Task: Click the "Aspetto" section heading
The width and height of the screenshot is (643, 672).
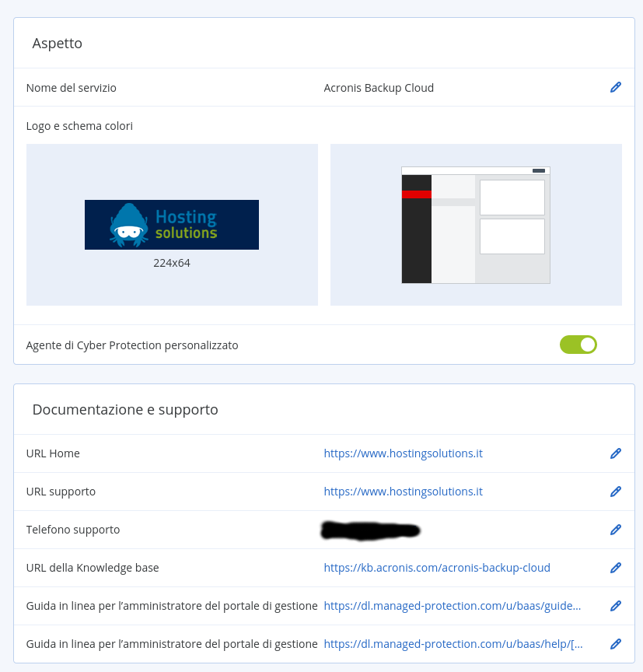Action: 58,44
